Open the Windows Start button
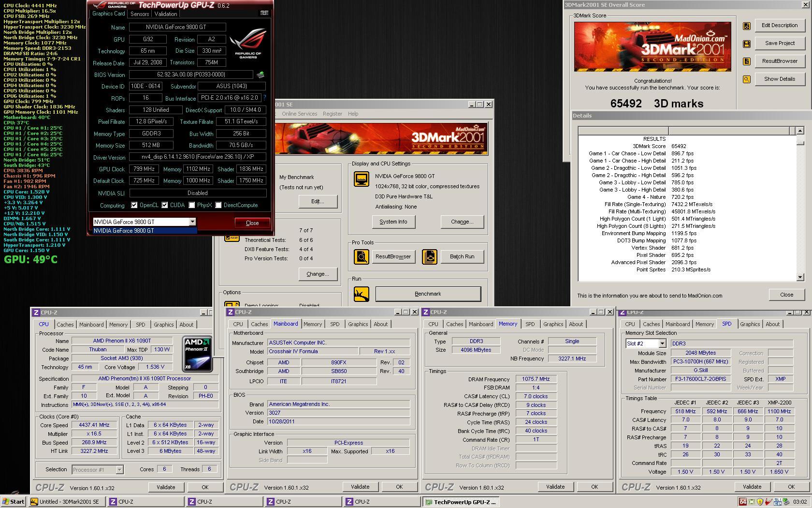 [14, 502]
